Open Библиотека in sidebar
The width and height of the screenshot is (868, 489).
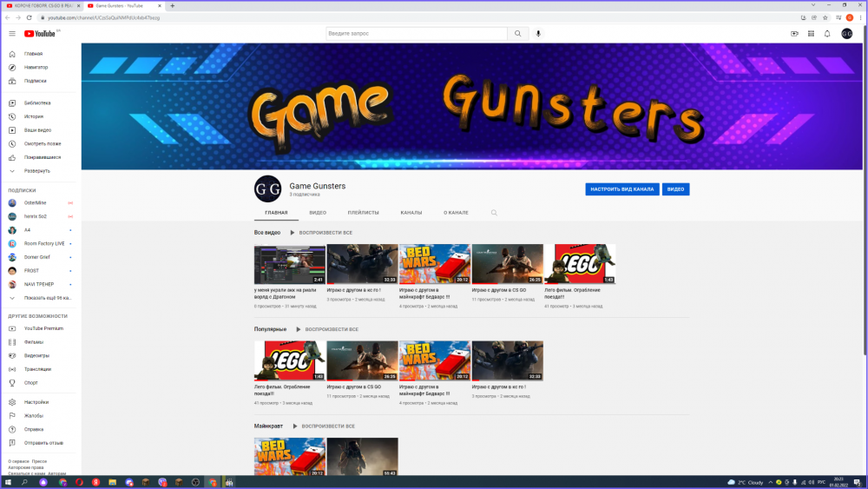point(39,103)
